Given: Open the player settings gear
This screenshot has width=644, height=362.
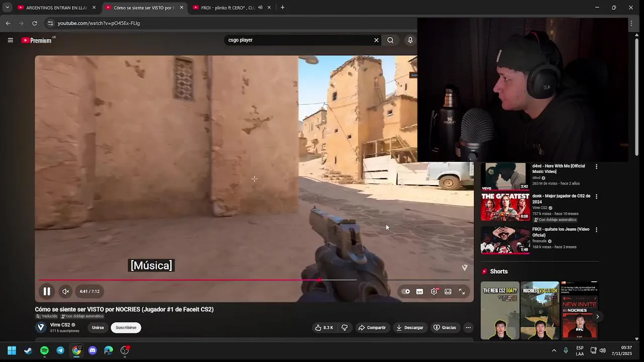Looking at the screenshot, I should point(434,292).
